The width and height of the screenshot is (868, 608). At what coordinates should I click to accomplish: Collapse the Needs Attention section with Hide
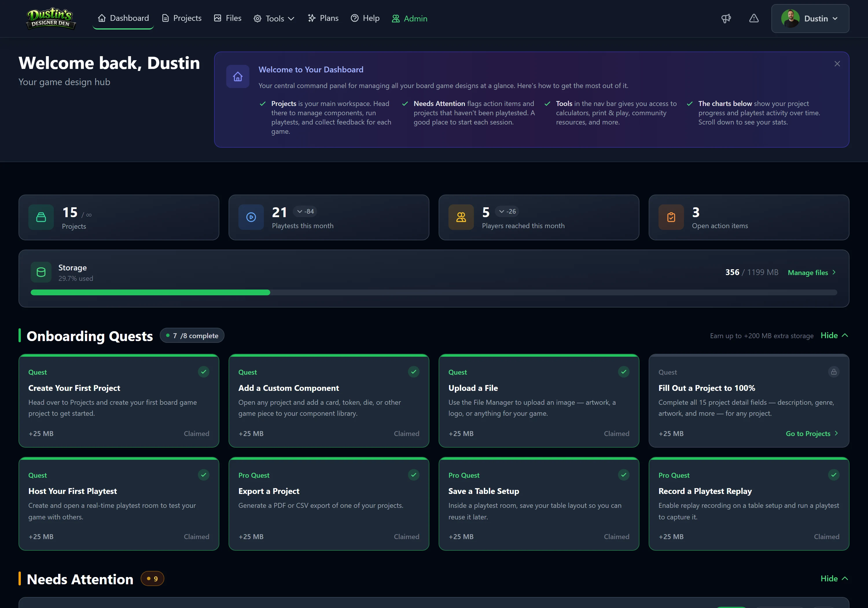834,578
